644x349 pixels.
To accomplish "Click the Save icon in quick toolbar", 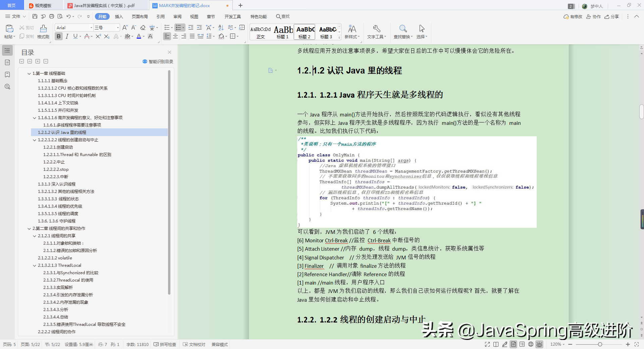I will [35, 16].
